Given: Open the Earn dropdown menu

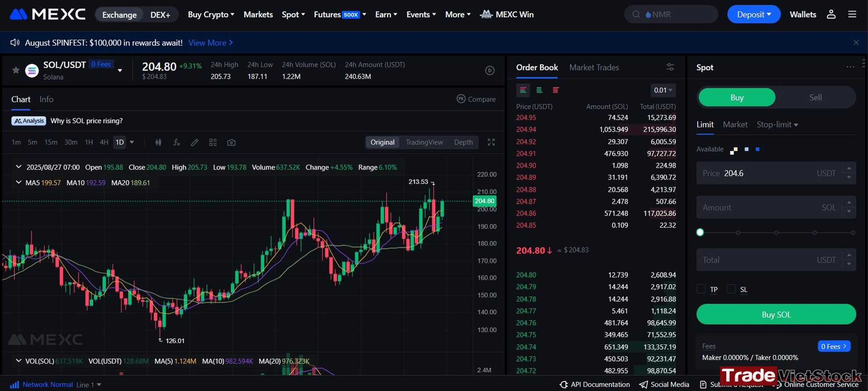Looking at the screenshot, I should 386,14.
